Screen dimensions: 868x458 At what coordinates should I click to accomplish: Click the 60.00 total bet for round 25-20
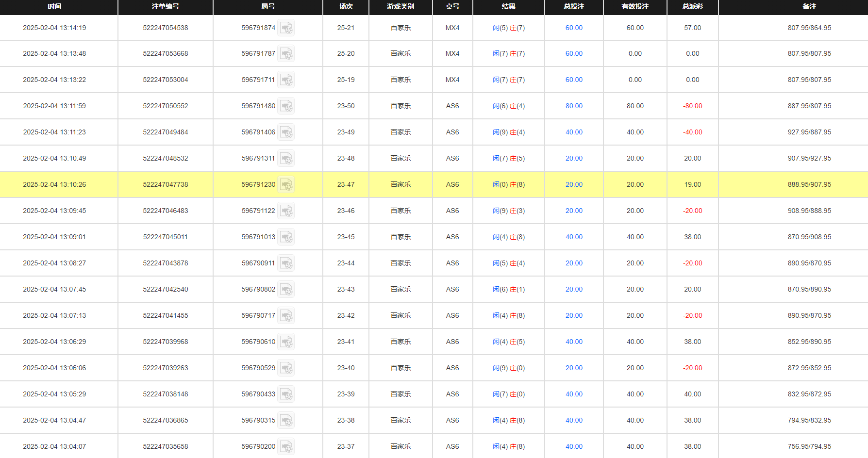[574, 54]
